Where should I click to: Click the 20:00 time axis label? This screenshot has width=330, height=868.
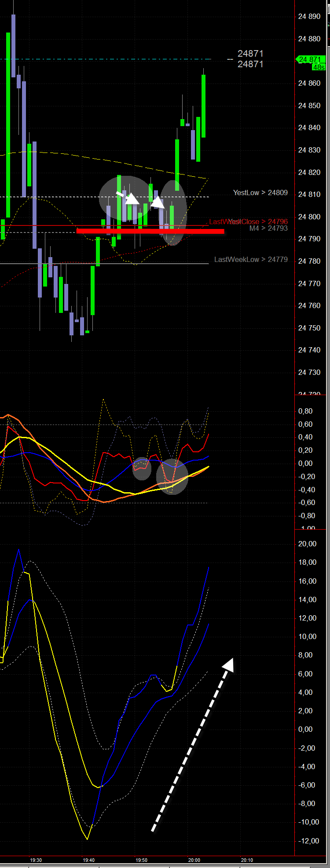tap(194, 860)
